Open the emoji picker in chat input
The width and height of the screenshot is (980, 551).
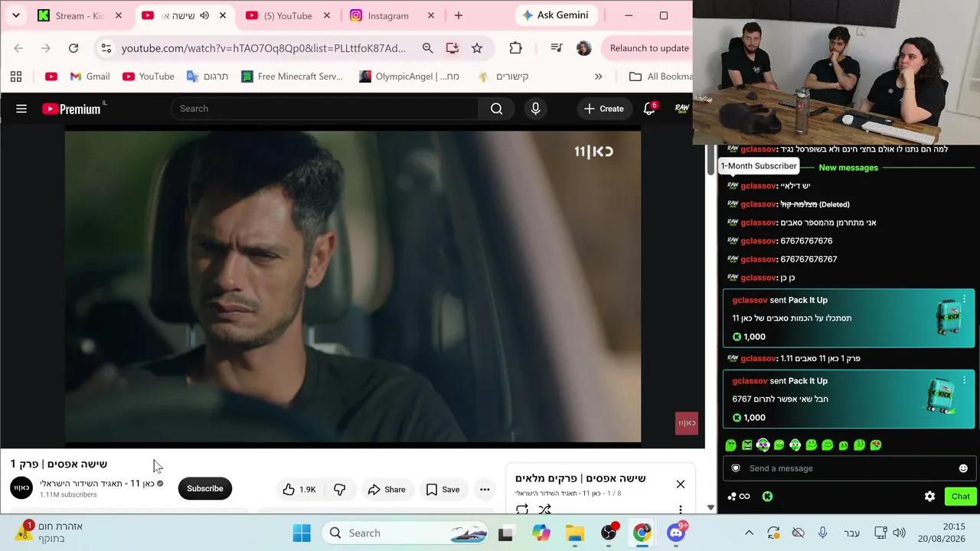[x=963, y=468]
